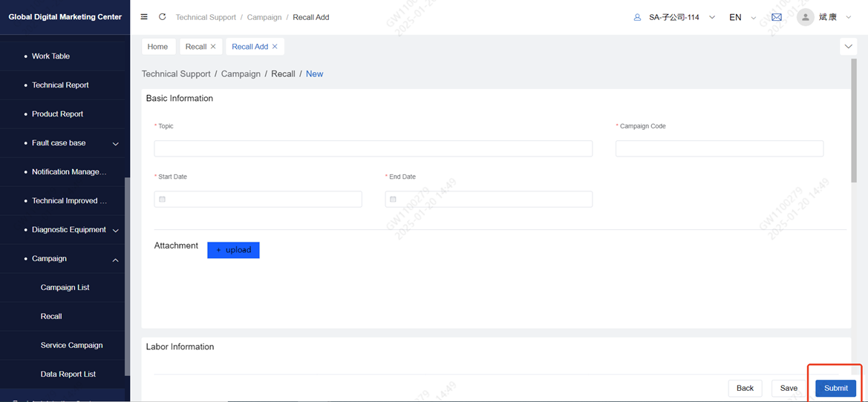Image resolution: width=868 pixels, height=402 pixels.
Task: Close the Recall Add tab
Action: point(275,47)
